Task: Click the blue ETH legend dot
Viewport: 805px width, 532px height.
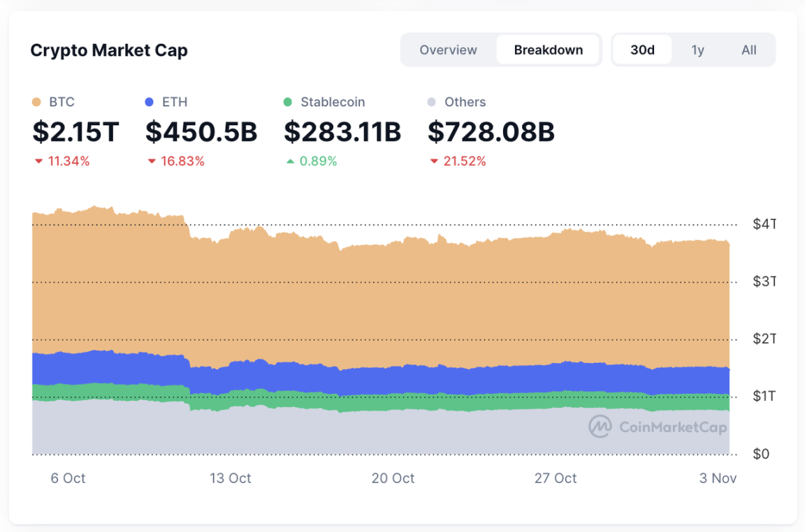Action: 149,103
